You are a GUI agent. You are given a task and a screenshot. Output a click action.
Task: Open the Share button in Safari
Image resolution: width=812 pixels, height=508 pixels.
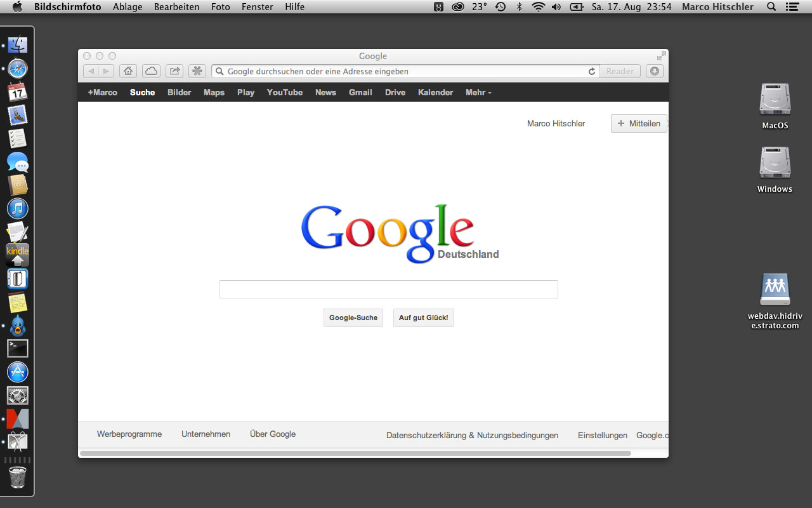tap(174, 71)
